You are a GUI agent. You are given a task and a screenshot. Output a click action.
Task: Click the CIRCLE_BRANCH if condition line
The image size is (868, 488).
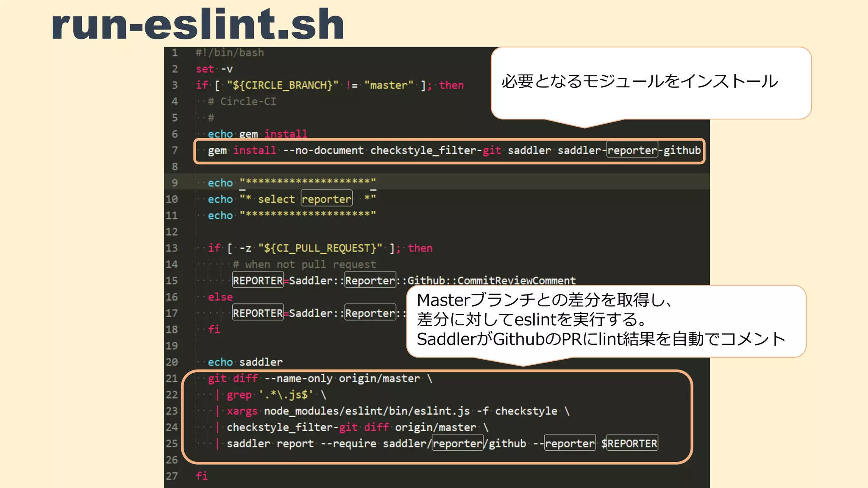[329, 85]
